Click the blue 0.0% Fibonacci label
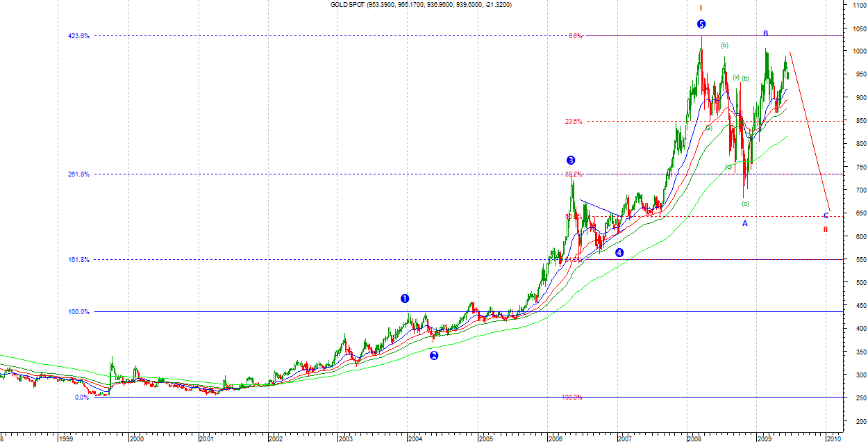The image size is (868, 442). (81, 398)
